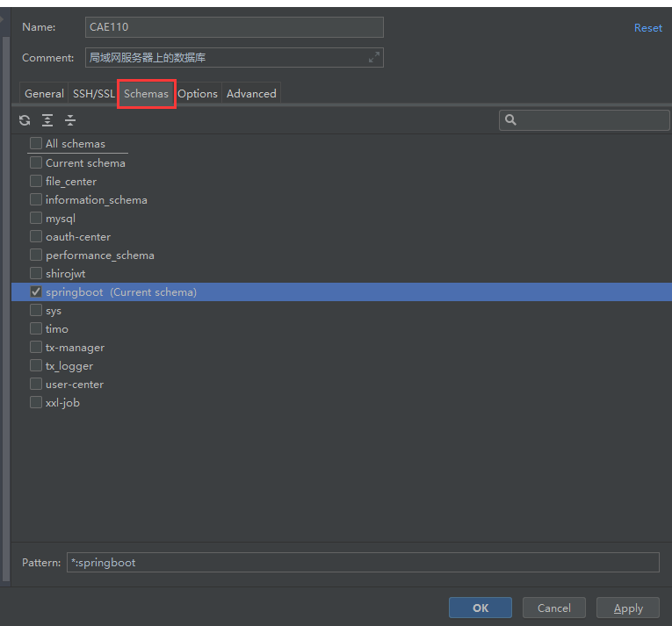Screen dimensions: 672x626
Task: Check the user-center schema checkbox
Action: 36,384
